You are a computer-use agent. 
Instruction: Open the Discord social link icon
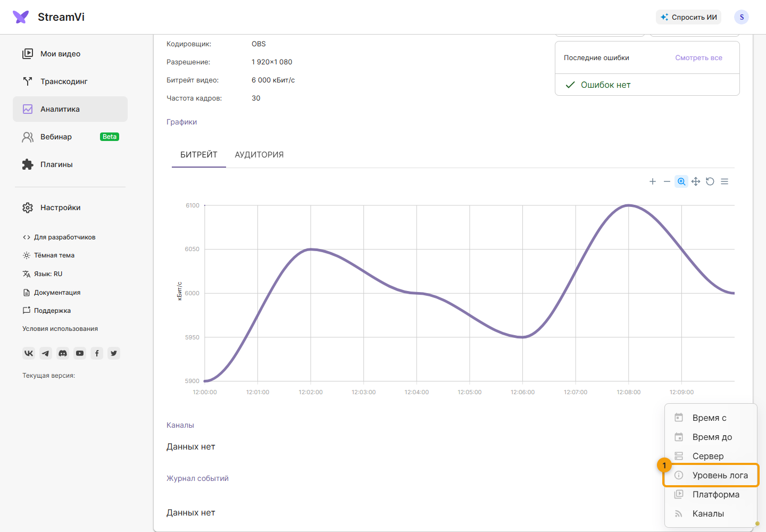pyautogui.click(x=63, y=353)
